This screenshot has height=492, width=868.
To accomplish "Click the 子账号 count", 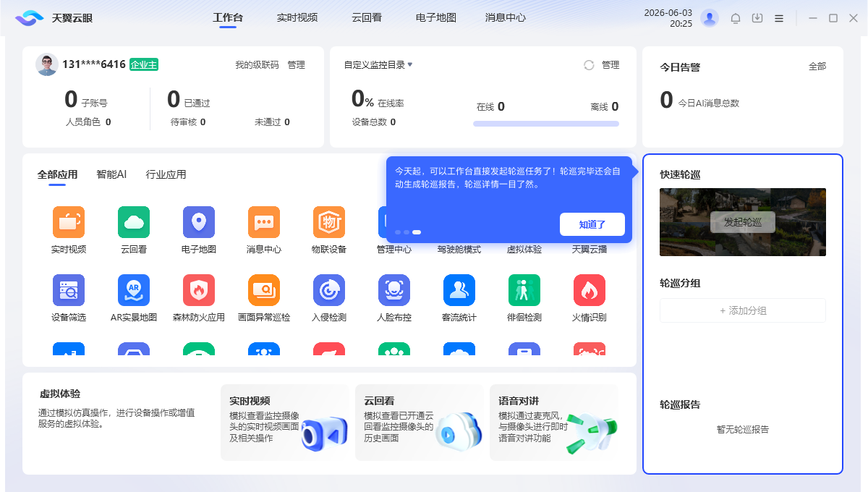I will tap(71, 99).
